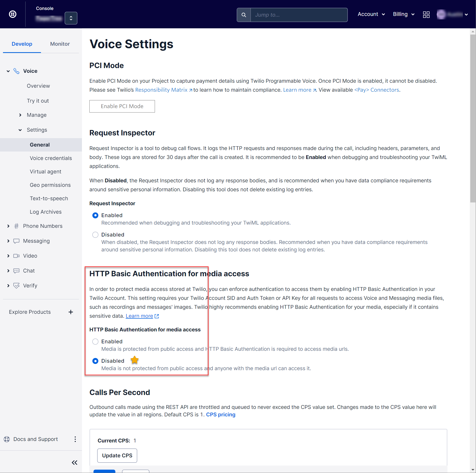
Task: Click the Jump to search field
Action: (x=299, y=15)
